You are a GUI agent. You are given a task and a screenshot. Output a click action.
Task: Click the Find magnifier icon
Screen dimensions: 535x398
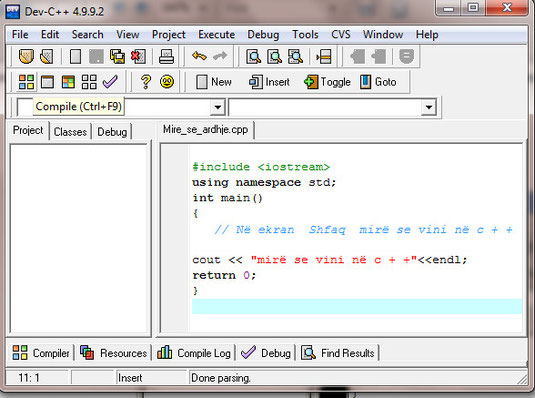click(x=254, y=56)
